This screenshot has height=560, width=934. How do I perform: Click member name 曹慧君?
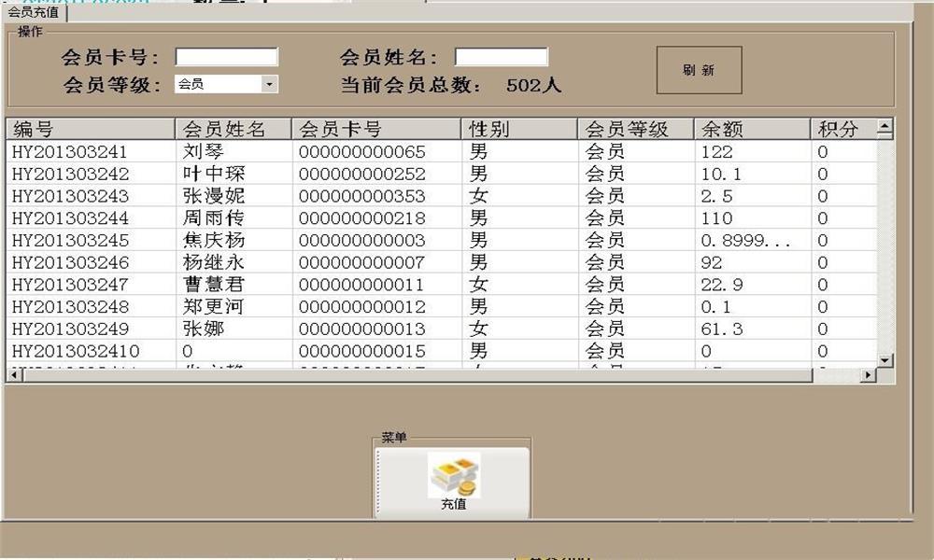(213, 284)
